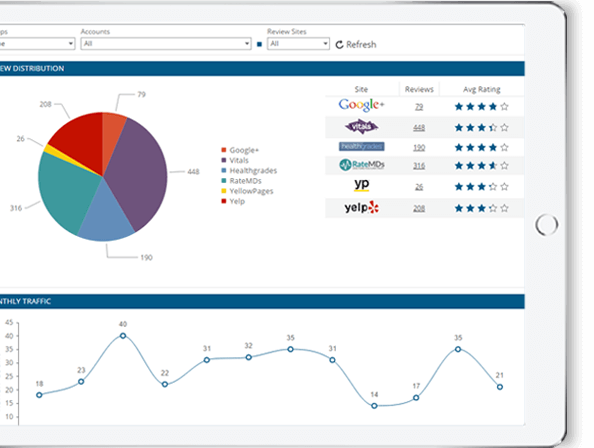The width and height of the screenshot is (594, 448).
Task: Click the pie label 448
Action: (193, 172)
